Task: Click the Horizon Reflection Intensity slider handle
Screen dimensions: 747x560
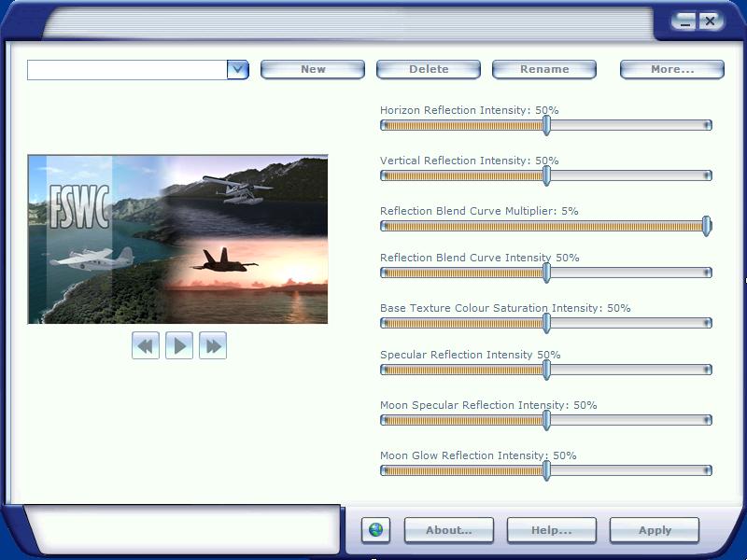Action: [546, 125]
